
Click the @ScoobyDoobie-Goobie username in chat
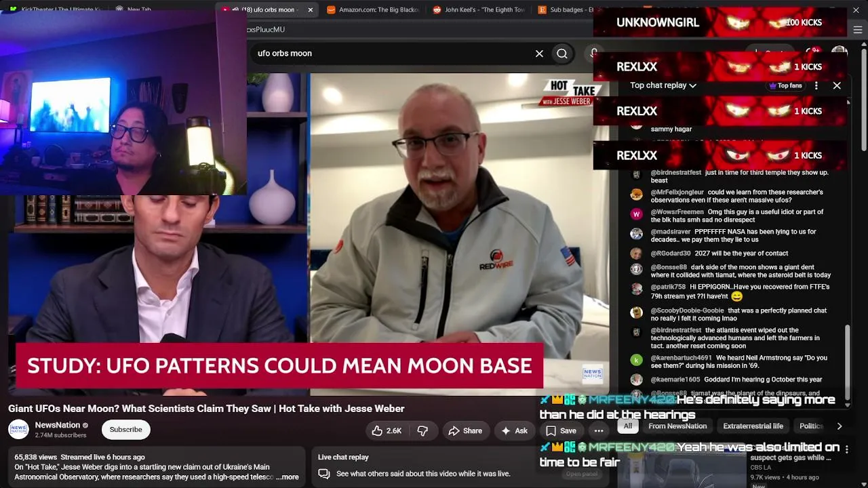[688, 311]
